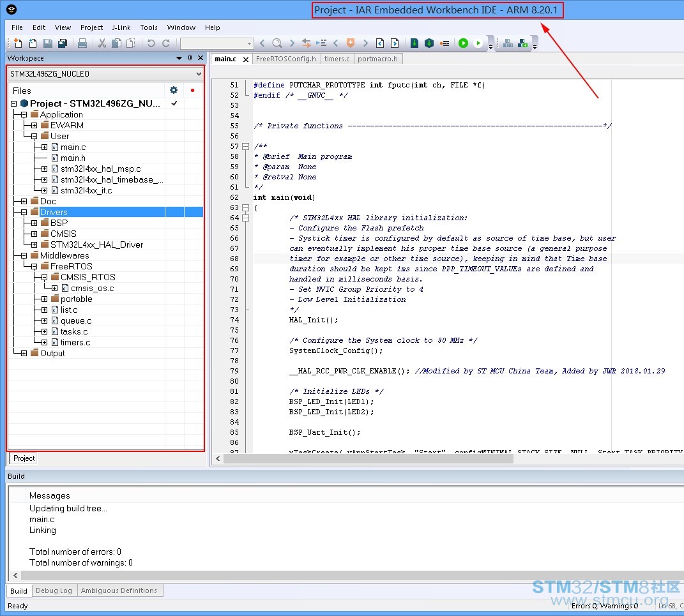The height and width of the screenshot is (616, 684).
Task: Click the editor horizontal scrollbar thumb
Action: pyautogui.click(x=369, y=458)
